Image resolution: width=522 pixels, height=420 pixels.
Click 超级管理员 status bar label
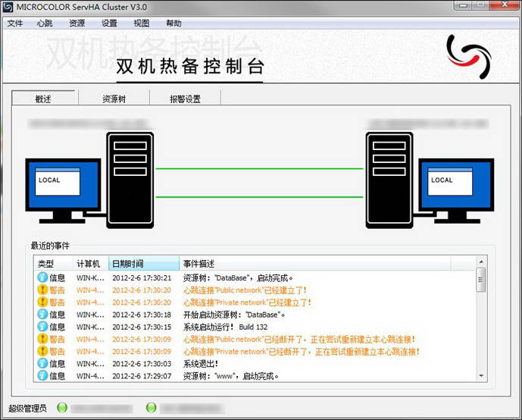pyautogui.click(x=27, y=408)
